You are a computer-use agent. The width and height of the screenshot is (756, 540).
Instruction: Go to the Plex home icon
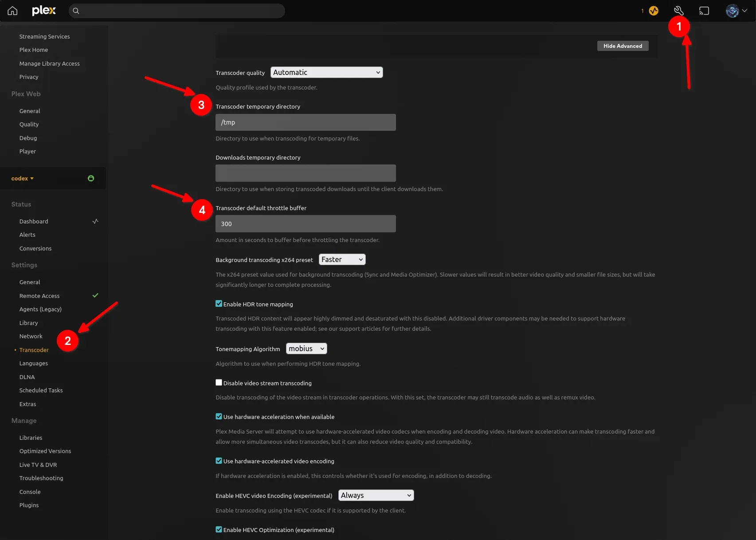(12, 11)
